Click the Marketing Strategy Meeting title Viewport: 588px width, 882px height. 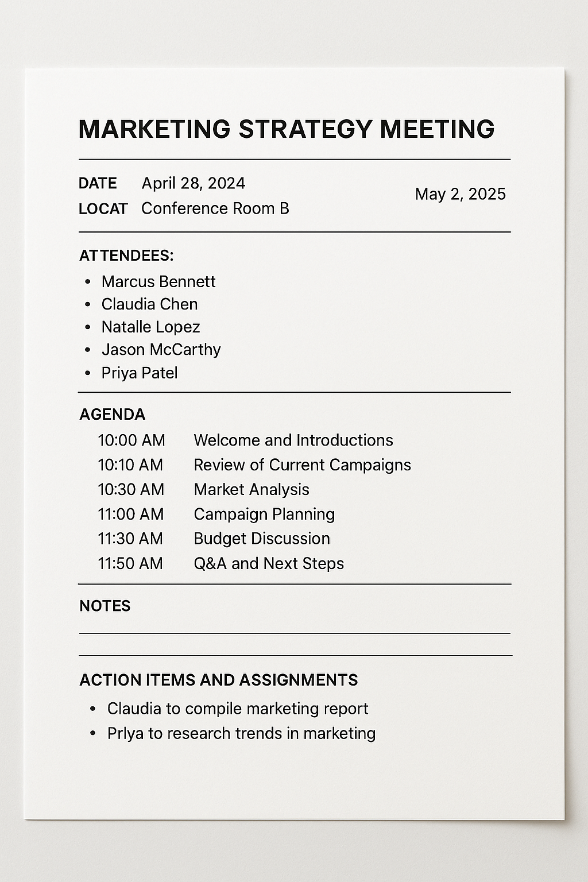(x=286, y=129)
